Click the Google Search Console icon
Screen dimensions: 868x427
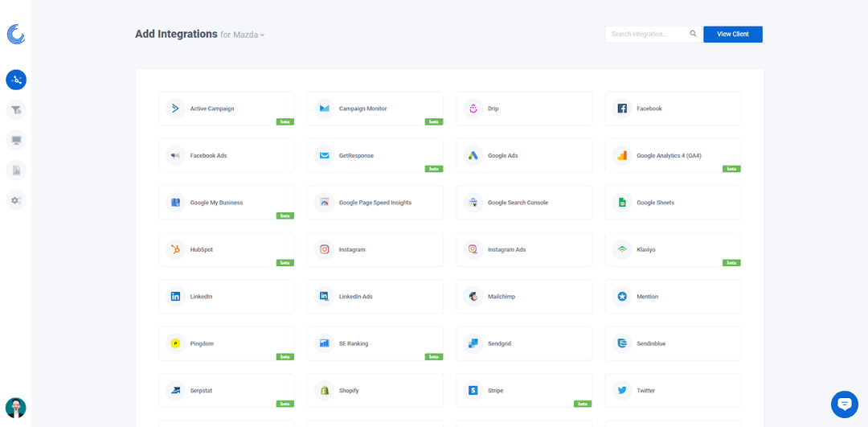point(473,203)
